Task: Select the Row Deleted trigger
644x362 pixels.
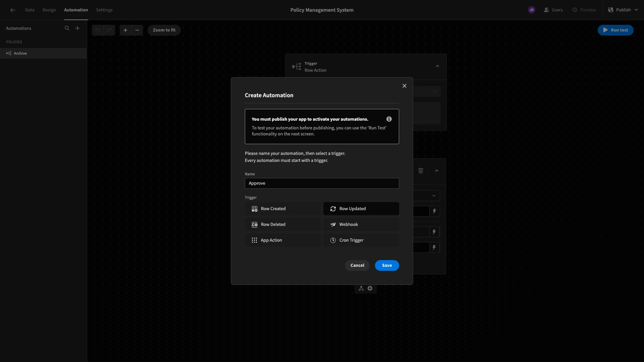Action: click(283, 225)
